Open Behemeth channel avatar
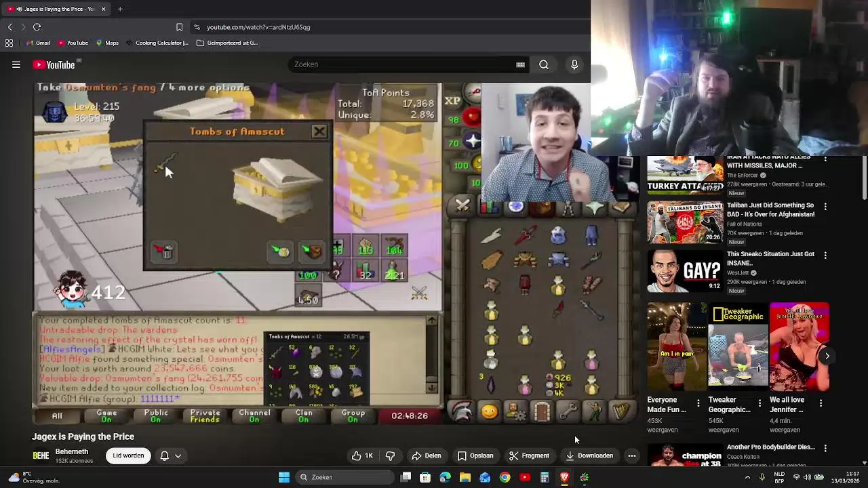Image resolution: width=868 pixels, height=488 pixels. [x=41, y=456]
